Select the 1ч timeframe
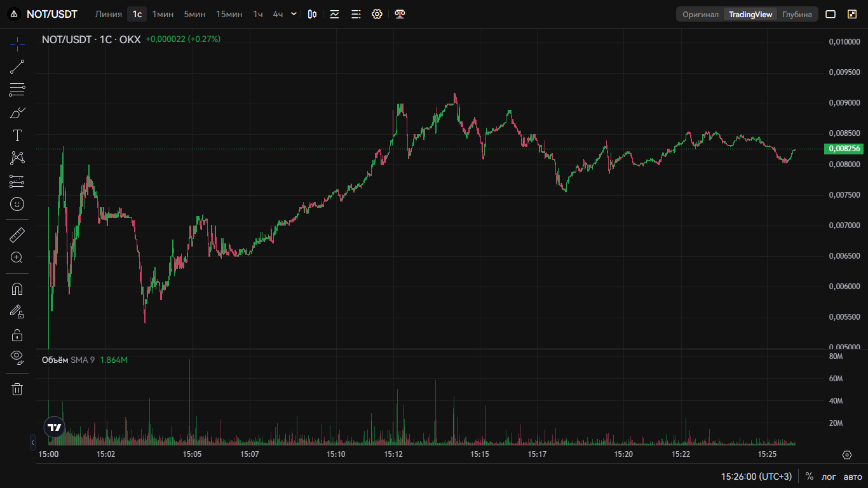Viewport: 868px width, 488px height. [x=257, y=14]
